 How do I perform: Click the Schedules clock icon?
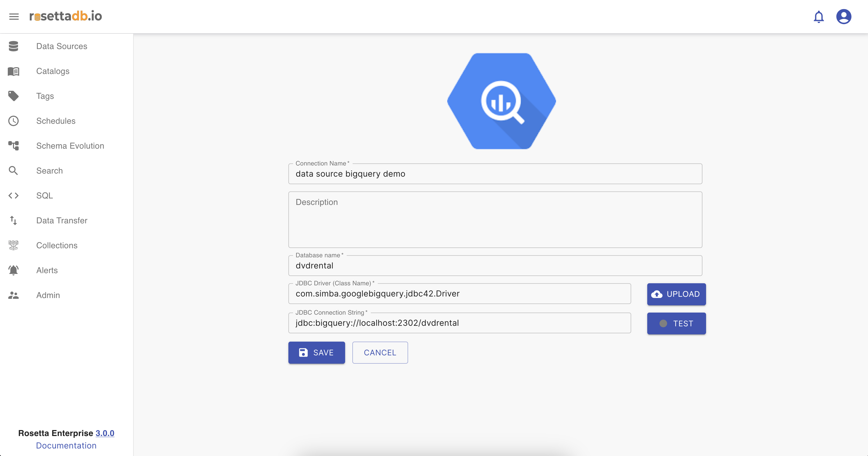pyautogui.click(x=13, y=121)
